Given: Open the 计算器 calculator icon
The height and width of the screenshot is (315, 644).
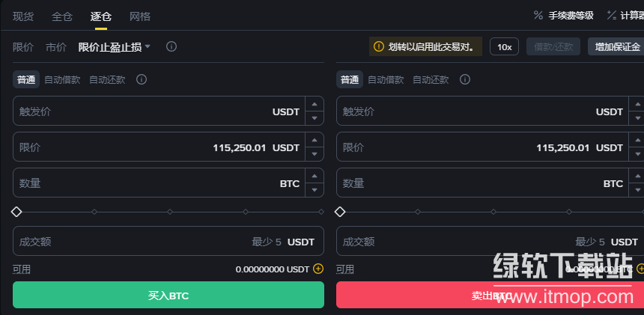Looking at the screenshot, I should pos(611,15).
